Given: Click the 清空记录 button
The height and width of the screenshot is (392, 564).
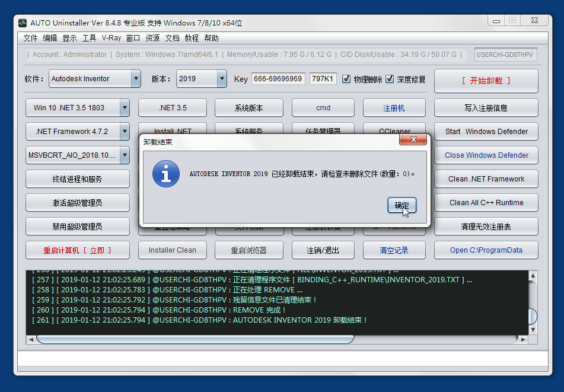Looking at the screenshot, I should click(x=394, y=250).
